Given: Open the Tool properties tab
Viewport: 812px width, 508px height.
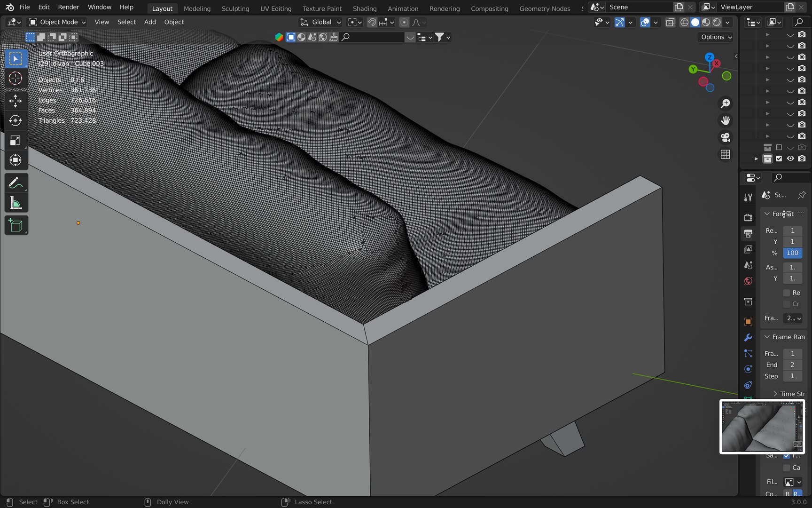Looking at the screenshot, I should (749, 198).
